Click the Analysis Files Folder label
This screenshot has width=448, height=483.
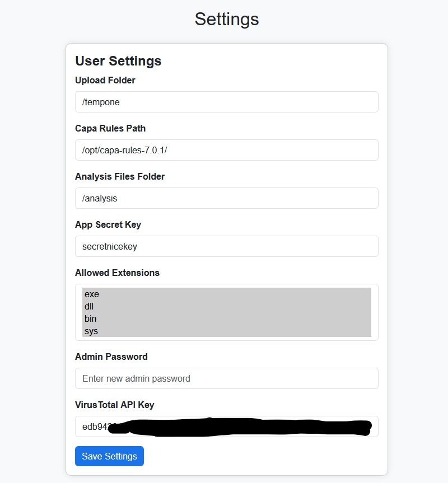(x=120, y=176)
